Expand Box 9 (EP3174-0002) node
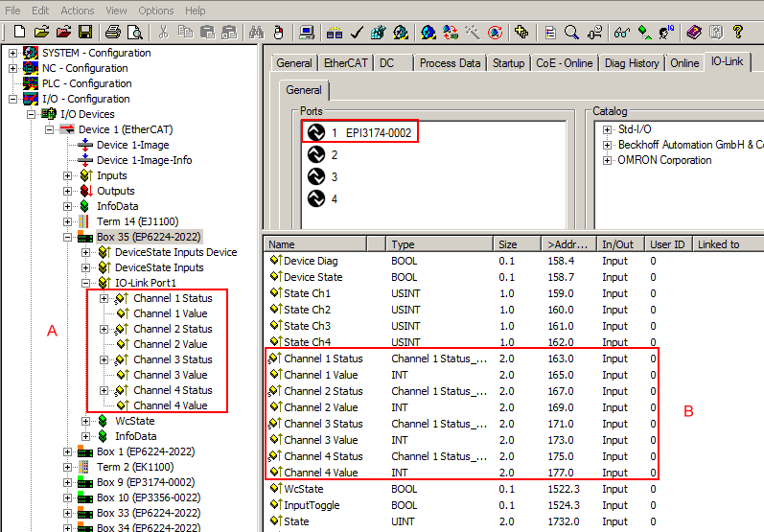The width and height of the screenshot is (764, 532). coord(68,483)
